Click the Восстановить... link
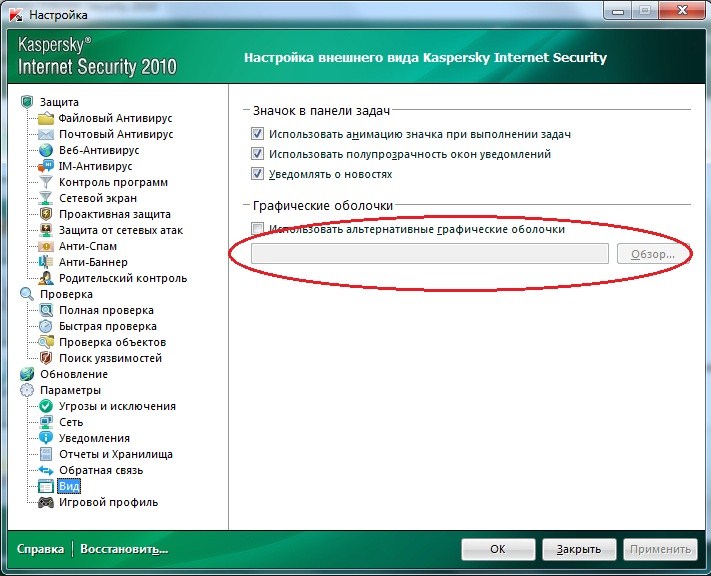 (124, 549)
